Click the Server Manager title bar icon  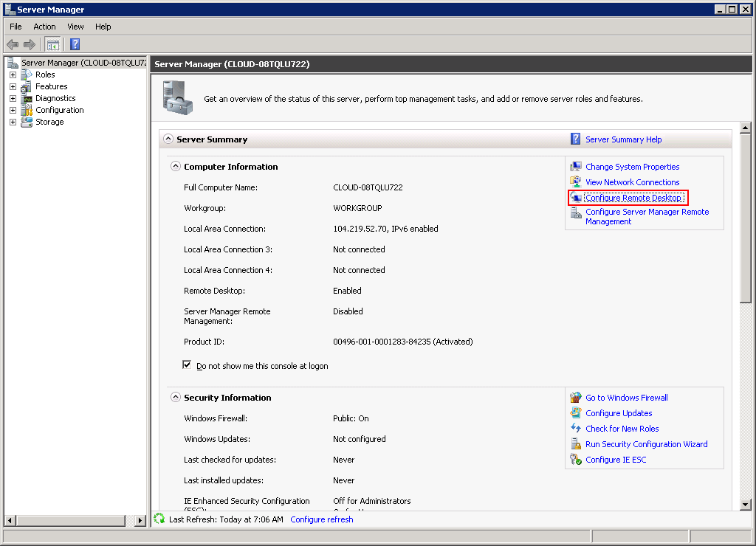(x=10, y=9)
